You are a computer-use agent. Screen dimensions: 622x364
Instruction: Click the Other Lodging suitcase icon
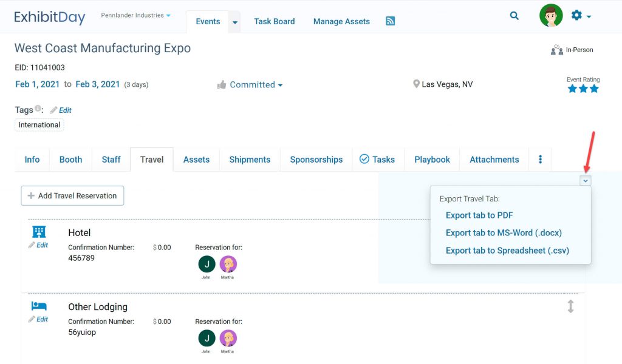[x=39, y=306]
